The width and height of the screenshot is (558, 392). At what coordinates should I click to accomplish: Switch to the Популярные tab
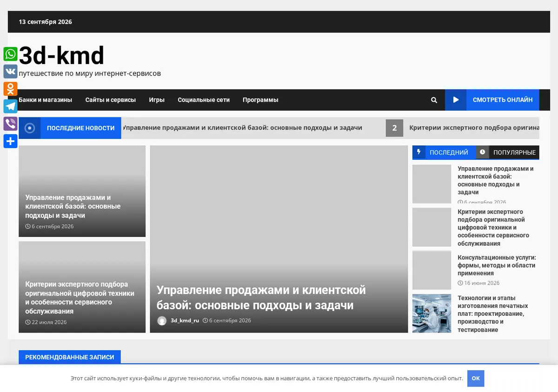tap(508, 152)
